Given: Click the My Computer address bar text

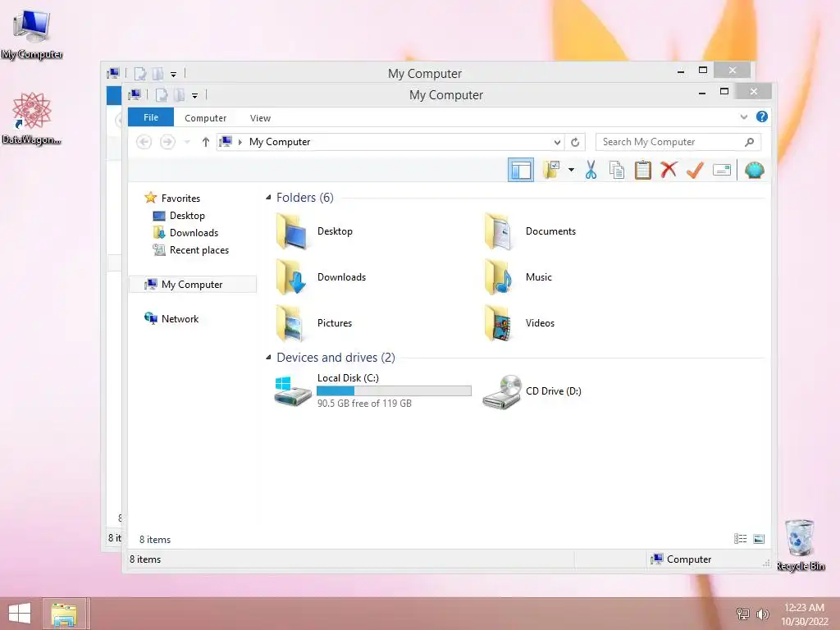Looking at the screenshot, I should (280, 142).
